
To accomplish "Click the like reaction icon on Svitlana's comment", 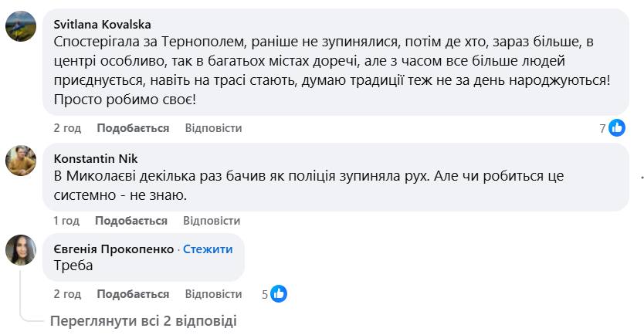I will (617, 128).
